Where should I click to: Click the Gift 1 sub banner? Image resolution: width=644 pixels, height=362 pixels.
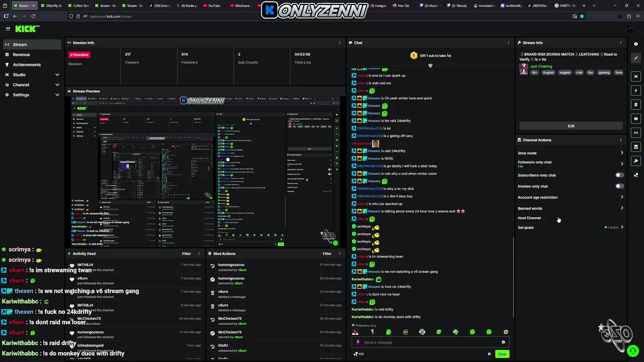pos(430,55)
